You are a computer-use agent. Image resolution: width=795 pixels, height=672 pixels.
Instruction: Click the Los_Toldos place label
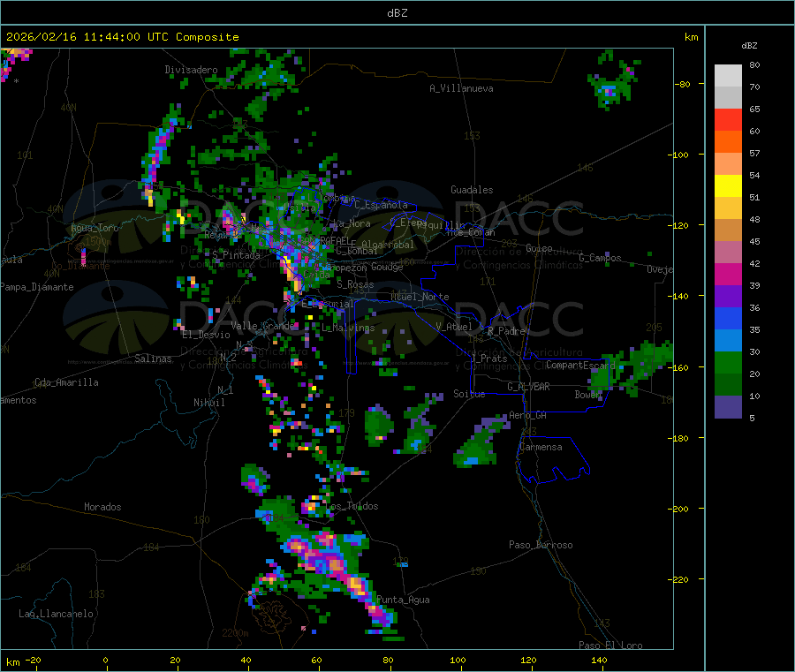point(352,506)
